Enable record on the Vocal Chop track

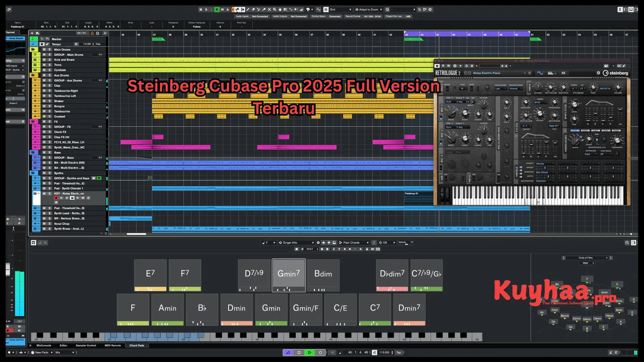pyautogui.click(x=56, y=224)
